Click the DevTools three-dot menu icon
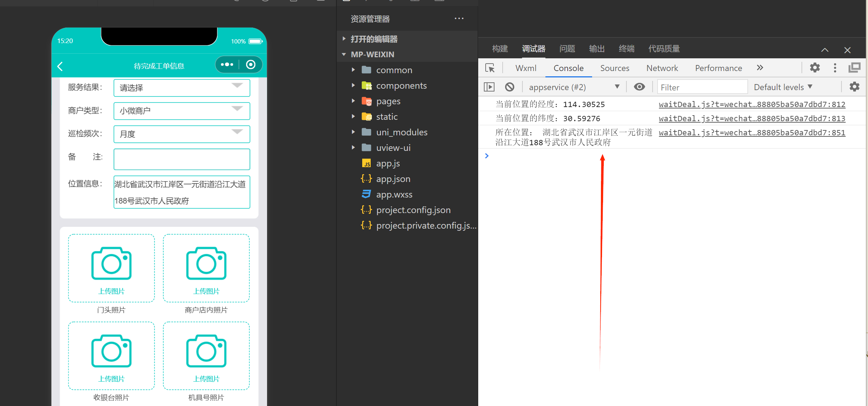 835,68
